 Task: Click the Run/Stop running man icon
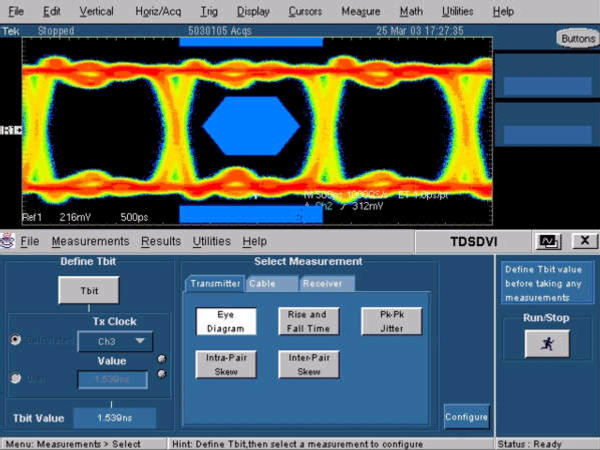tap(547, 343)
